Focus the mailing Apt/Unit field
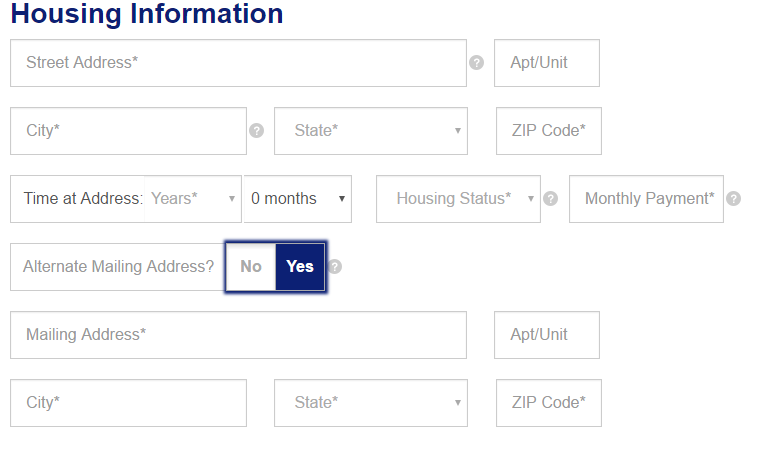 click(x=547, y=335)
